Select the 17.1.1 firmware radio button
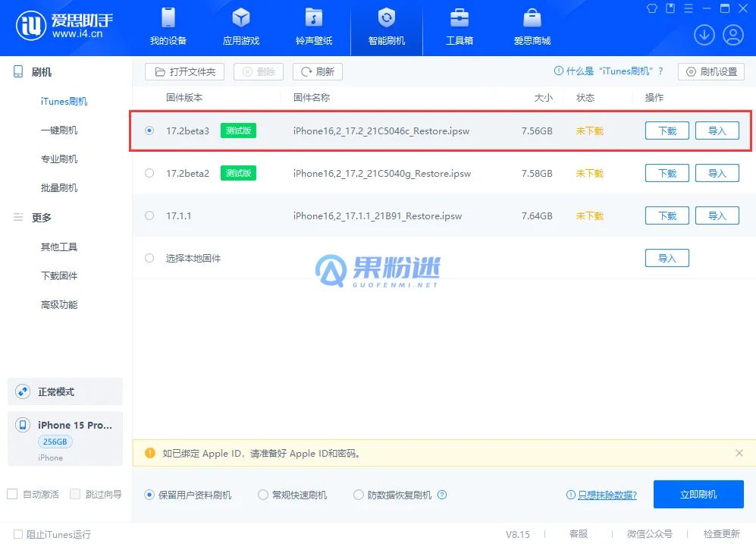Image resolution: width=756 pixels, height=544 pixels. pyautogui.click(x=149, y=215)
